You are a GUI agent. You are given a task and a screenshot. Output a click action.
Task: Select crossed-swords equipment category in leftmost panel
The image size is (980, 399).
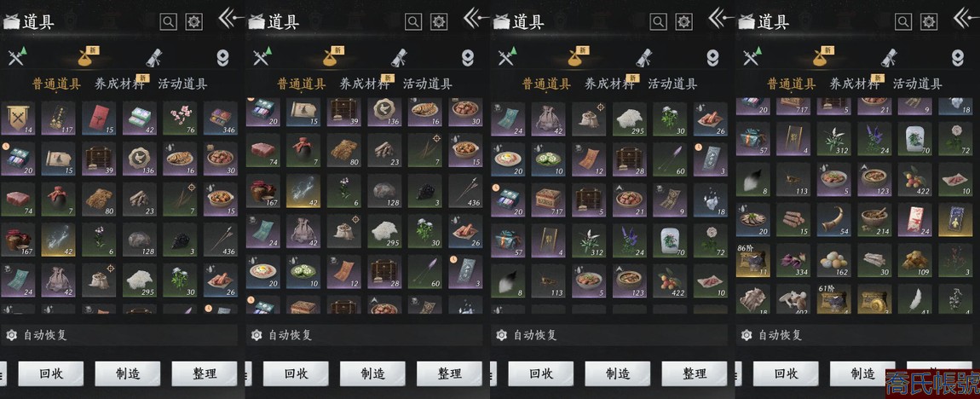pyautogui.click(x=15, y=57)
